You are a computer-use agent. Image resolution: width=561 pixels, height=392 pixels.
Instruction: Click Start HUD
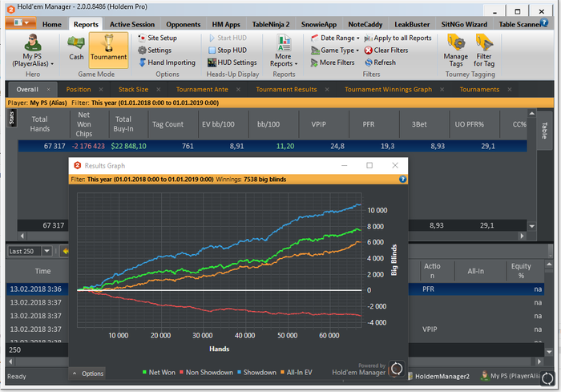coord(228,38)
